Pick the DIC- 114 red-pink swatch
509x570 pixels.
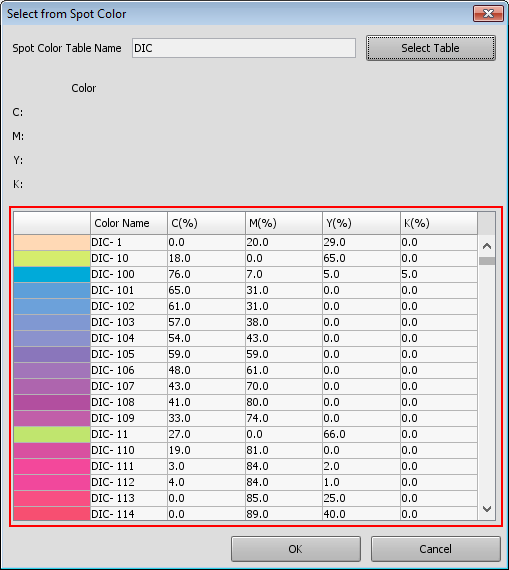pos(52,514)
